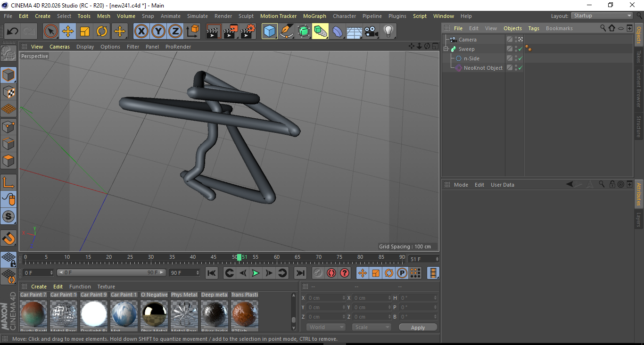
Task: Toggle Sweep enabled checkmark
Action: tap(520, 49)
